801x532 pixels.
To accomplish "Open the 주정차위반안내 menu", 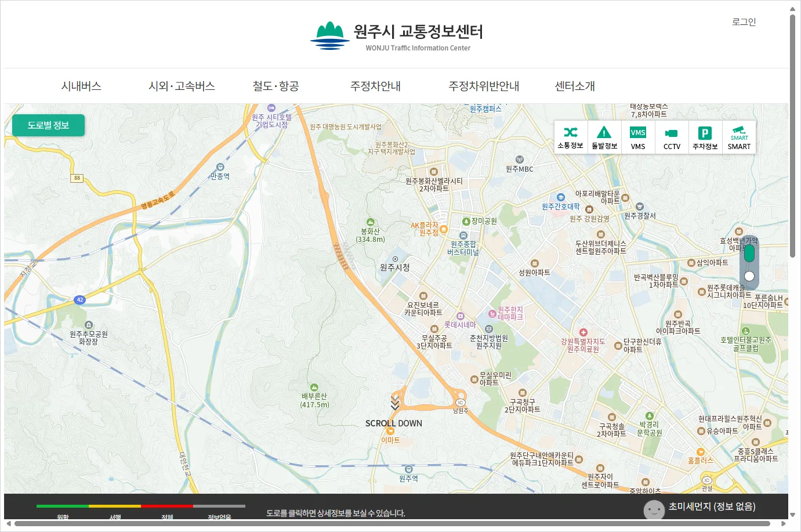I will pyautogui.click(x=484, y=86).
